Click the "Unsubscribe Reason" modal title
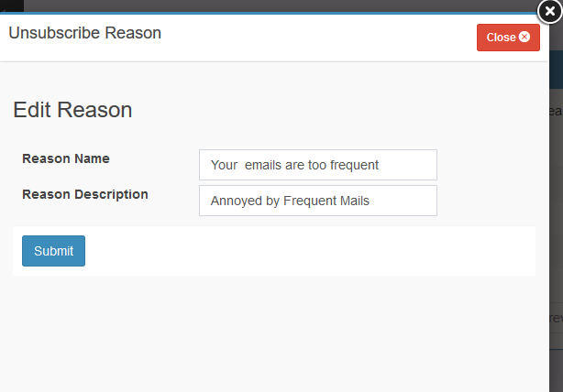This screenshot has width=563, height=392. (x=84, y=33)
